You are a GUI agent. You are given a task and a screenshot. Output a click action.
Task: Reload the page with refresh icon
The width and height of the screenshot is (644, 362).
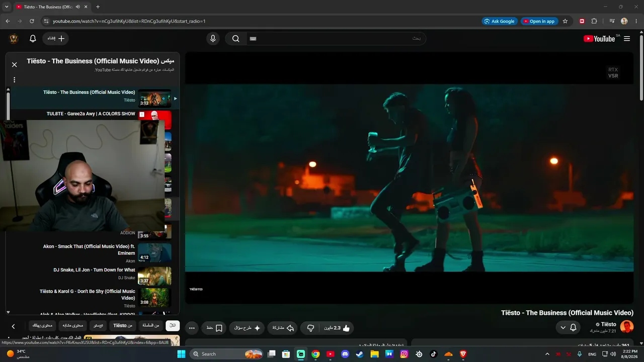point(32,21)
